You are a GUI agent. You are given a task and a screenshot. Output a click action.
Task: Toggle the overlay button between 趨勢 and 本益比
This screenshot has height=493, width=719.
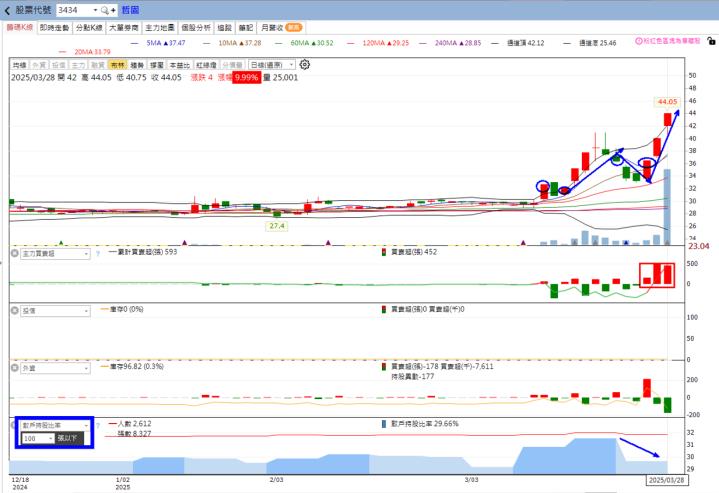(157, 65)
